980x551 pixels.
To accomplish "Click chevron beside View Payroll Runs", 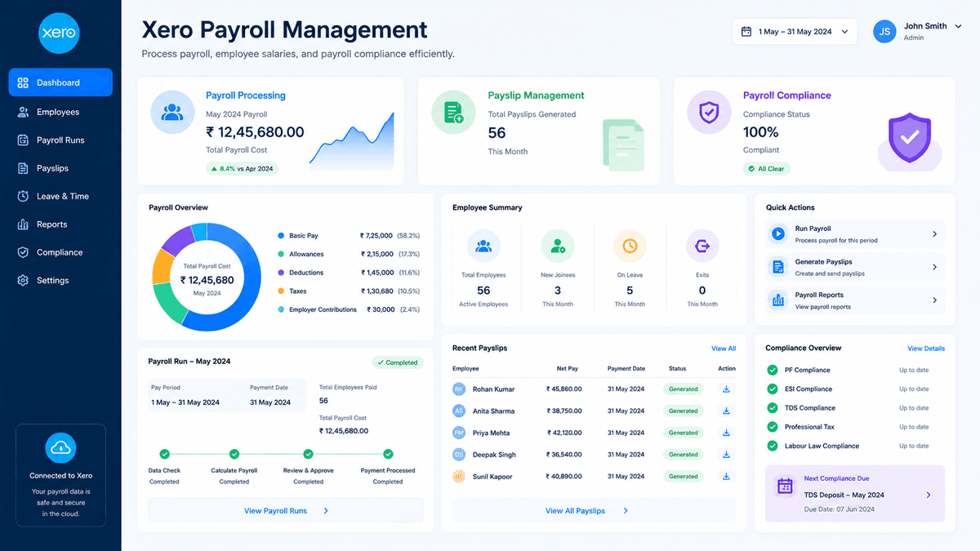I will pos(326,511).
